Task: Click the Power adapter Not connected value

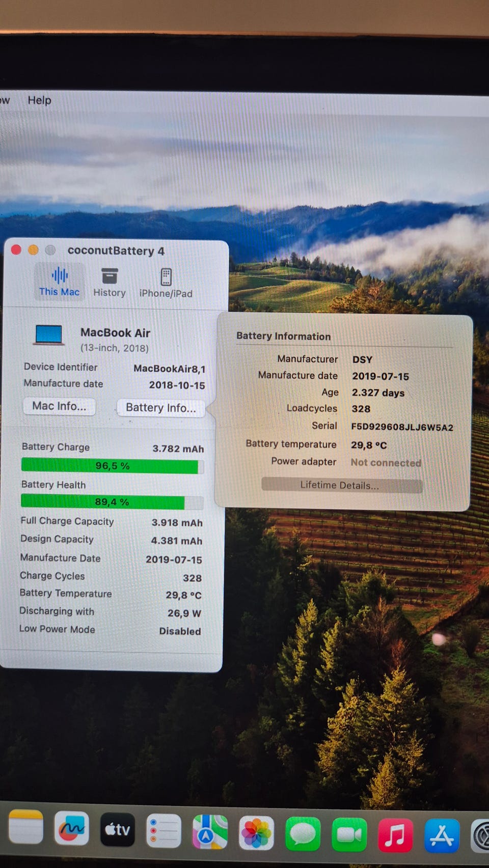Action: 386,463
